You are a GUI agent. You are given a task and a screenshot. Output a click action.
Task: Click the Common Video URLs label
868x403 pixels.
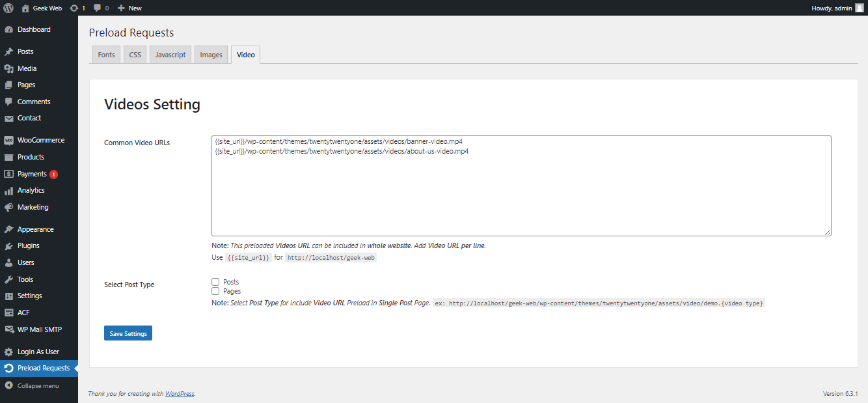click(x=137, y=143)
